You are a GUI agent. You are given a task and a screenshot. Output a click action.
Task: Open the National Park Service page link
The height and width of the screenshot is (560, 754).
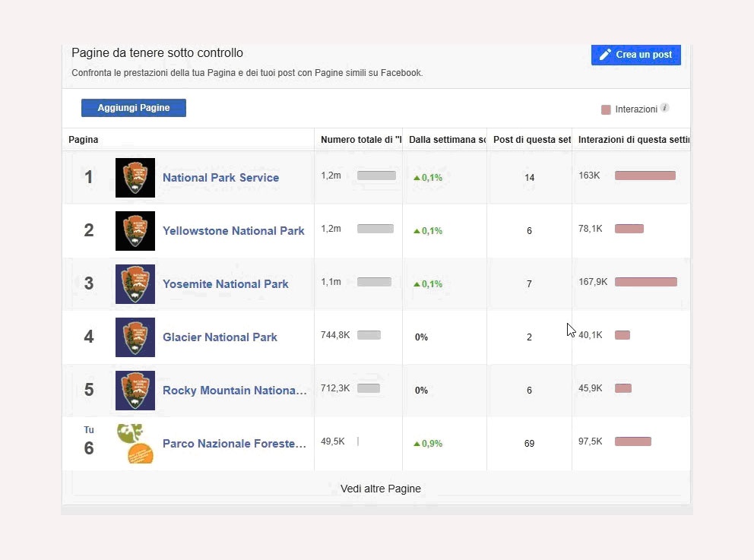220,178
